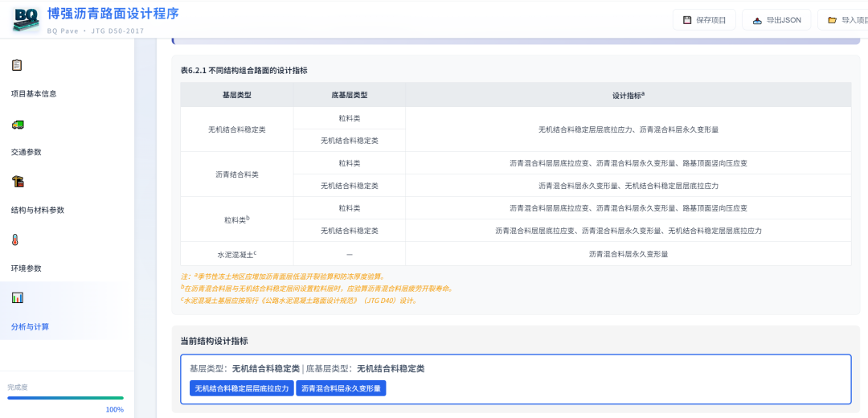Viewport: 868px width, 418px height.
Task: Click the clipboard icon for 项目基本信息
Action: (x=17, y=65)
